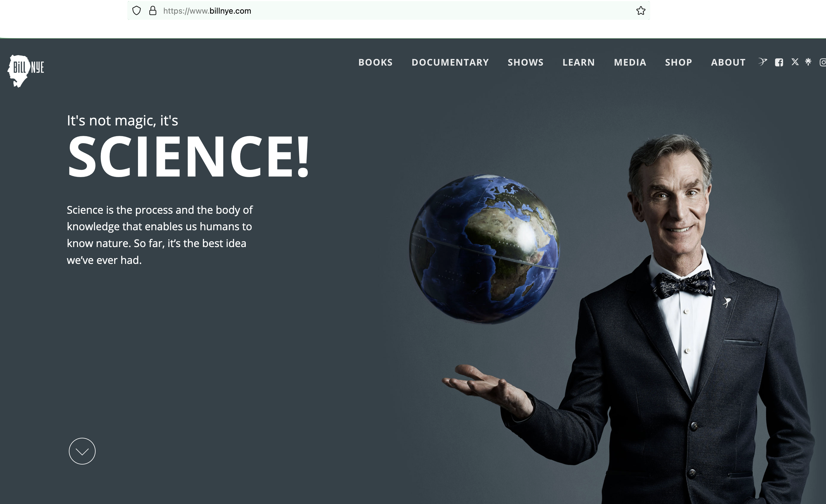
Task: Open the BOOKS menu item
Action: point(375,62)
